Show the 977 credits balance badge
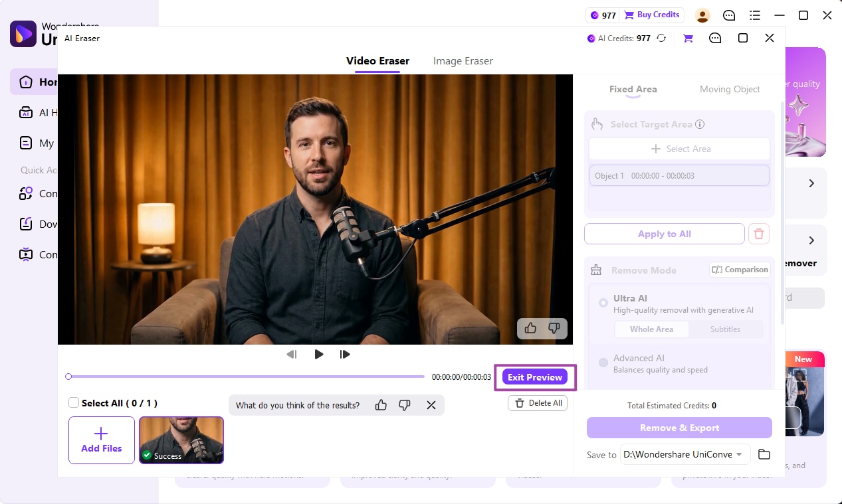Image resolution: width=842 pixels, height=504 pixels. tap(603, 15)
